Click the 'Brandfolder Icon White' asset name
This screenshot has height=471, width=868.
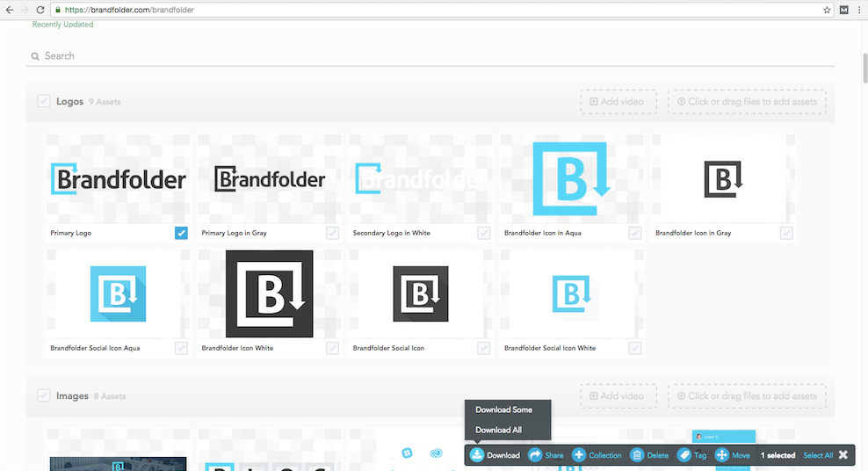click(237, 348)
